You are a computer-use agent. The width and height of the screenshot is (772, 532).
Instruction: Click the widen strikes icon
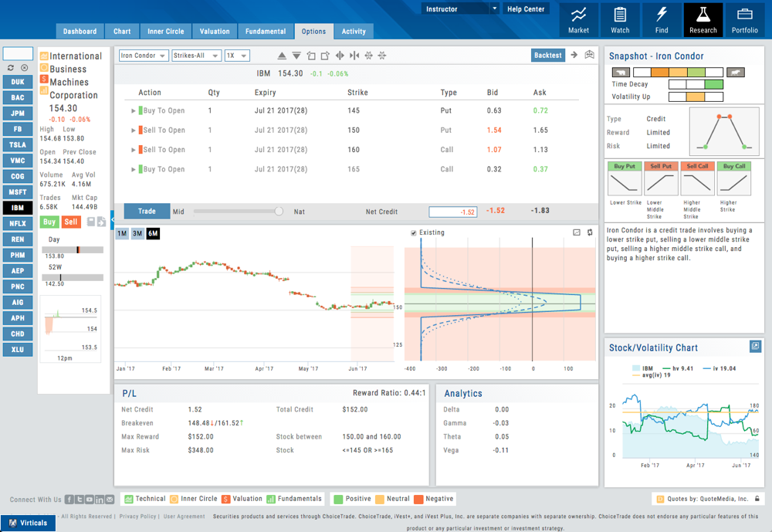pos(340,56)
